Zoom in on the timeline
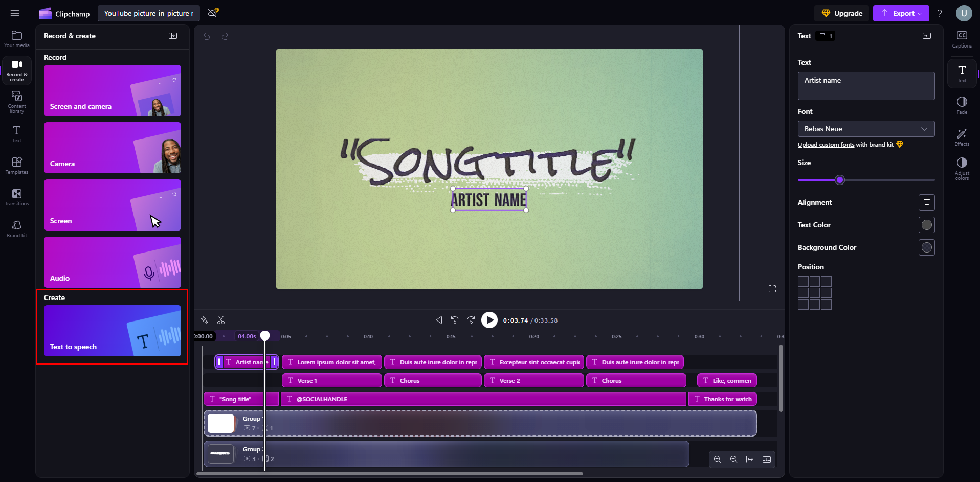Viewport: 980px width, 482px height. pos(734,460)
